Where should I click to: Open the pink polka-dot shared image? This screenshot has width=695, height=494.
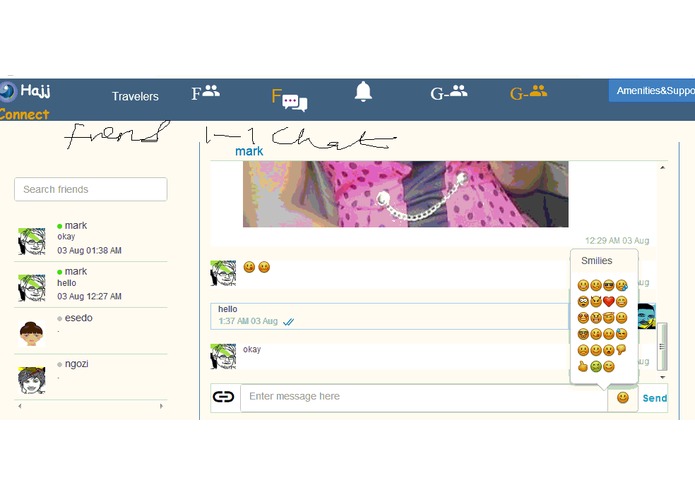(x=406, y=194)
